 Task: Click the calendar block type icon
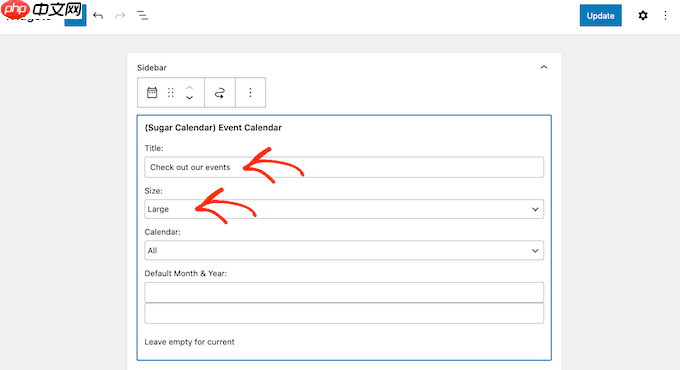tap(152, 92)
